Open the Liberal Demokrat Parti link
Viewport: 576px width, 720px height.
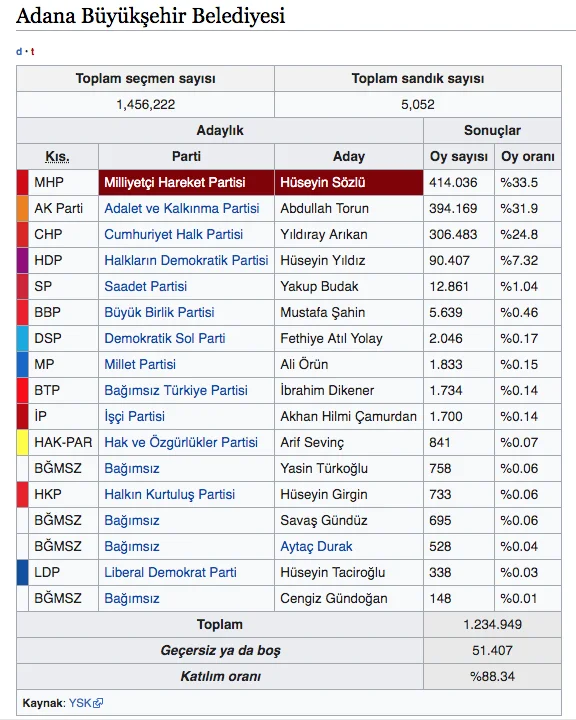[170, 573]
